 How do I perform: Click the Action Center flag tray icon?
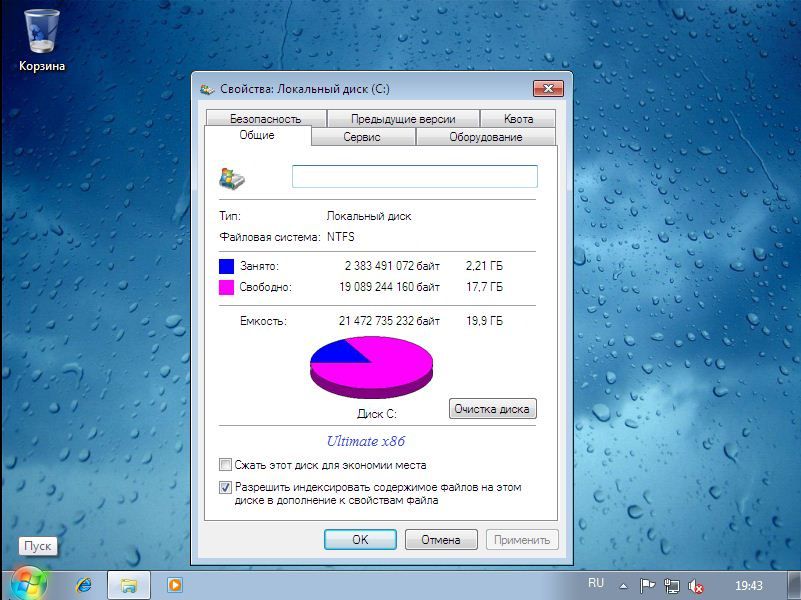pos(647,586)
